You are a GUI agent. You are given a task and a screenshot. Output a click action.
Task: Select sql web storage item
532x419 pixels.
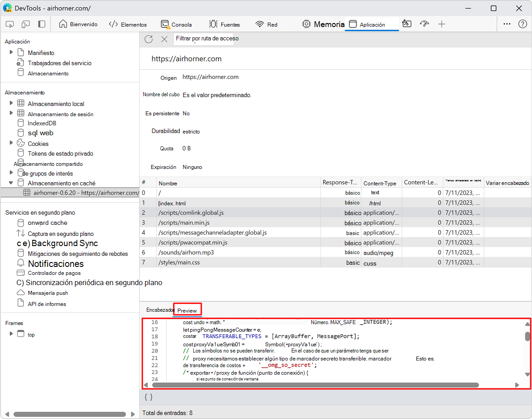pyautogui.click(x=40, y=133)
